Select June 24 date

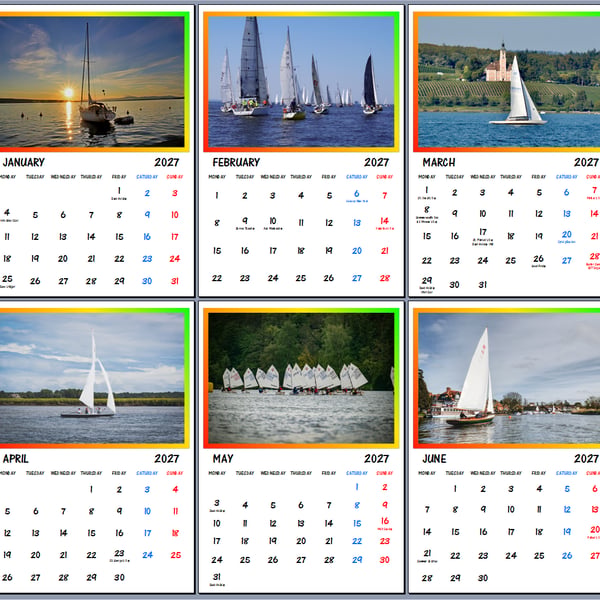click(x=511, y=556)
